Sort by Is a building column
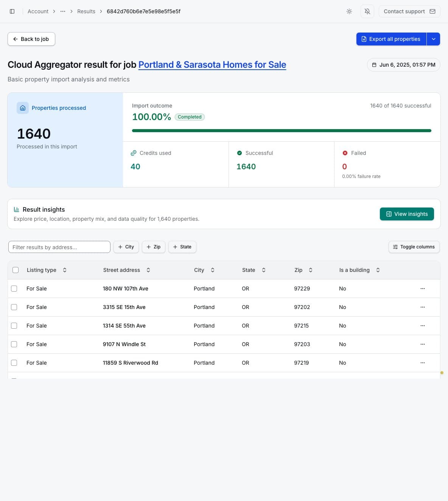448x501 pixels. [x=359, y=270]
